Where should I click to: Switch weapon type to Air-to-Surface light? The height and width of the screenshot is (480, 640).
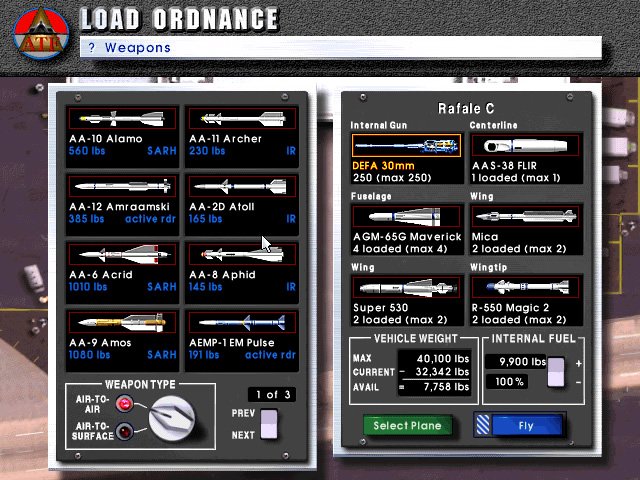coord(124,431)
